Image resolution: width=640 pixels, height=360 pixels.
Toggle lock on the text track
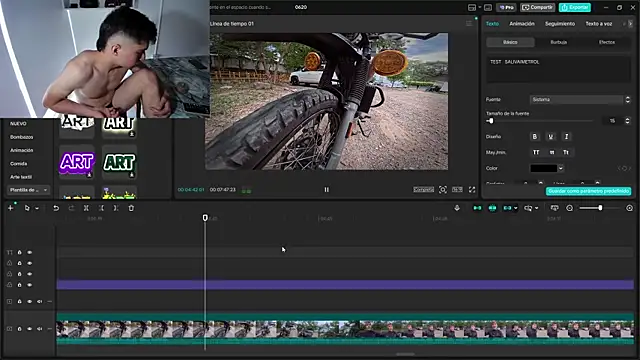[x=19, y=253]
